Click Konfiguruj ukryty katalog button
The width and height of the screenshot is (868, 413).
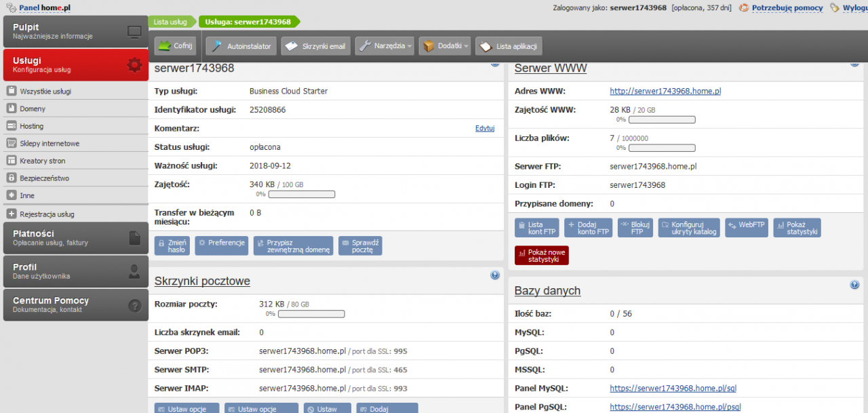pyautogui.click(x=689, y=228)
